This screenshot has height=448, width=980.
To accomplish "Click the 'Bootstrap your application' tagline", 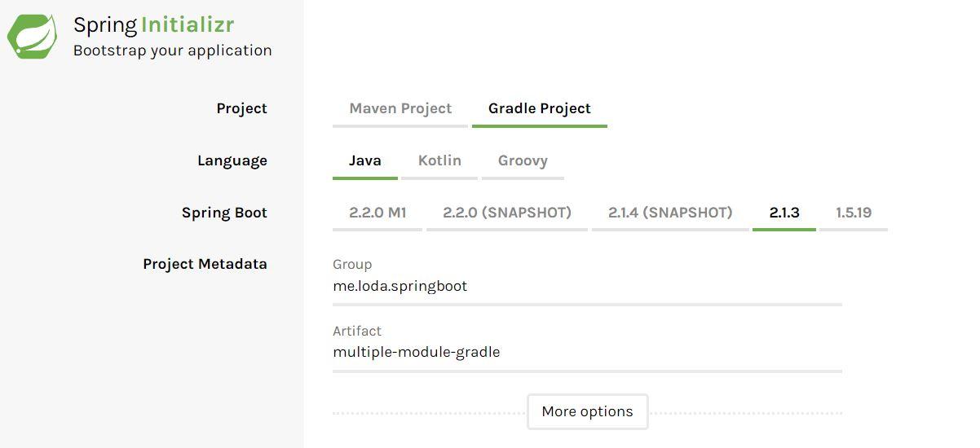I will 172,51.
